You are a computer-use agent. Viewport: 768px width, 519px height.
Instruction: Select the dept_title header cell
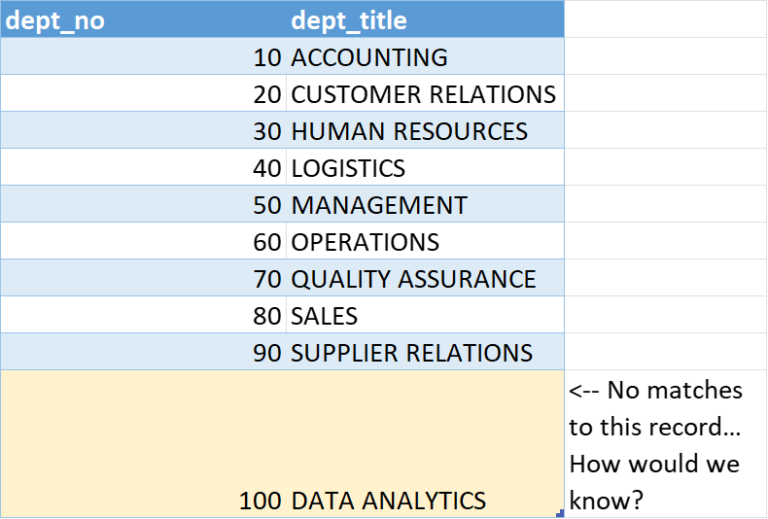425,20
